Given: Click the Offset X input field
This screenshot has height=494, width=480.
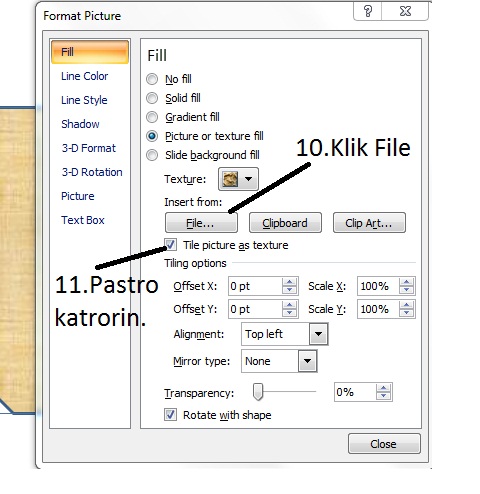Looking at the screenshot, I should point(255,286).
